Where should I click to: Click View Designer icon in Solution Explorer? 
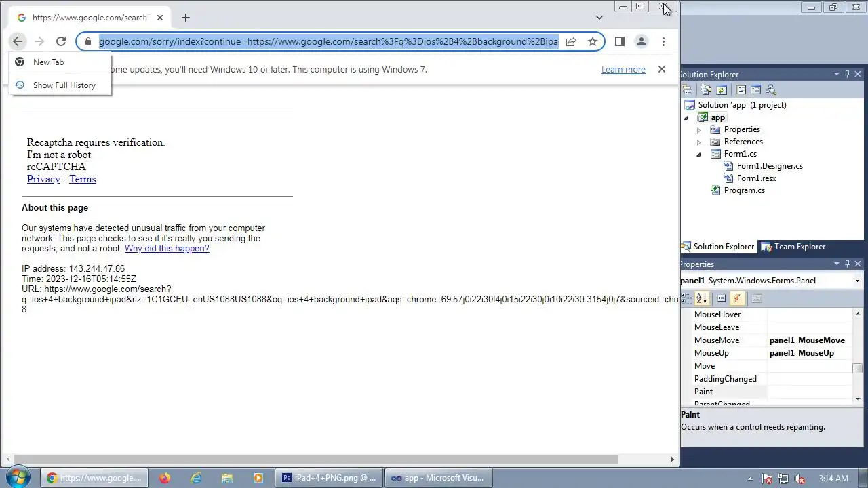point(755,89)
